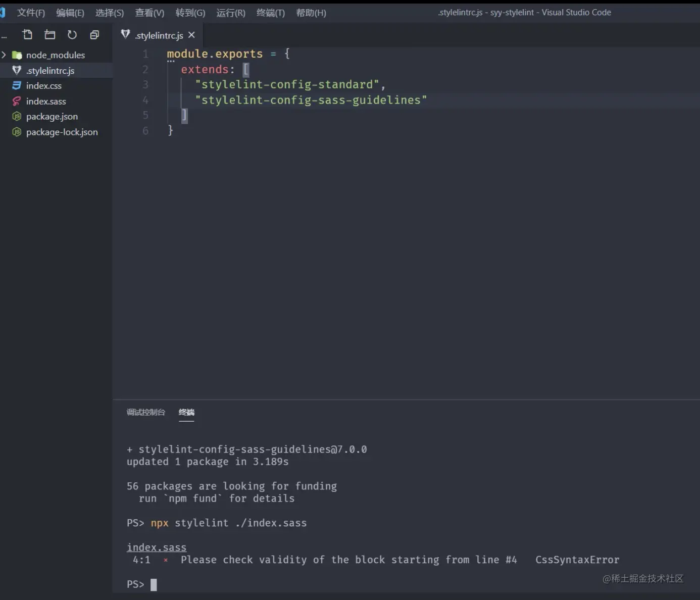Click the closing brace on line 6
Viewport: 700px width, 600px height.
[170, 130]
